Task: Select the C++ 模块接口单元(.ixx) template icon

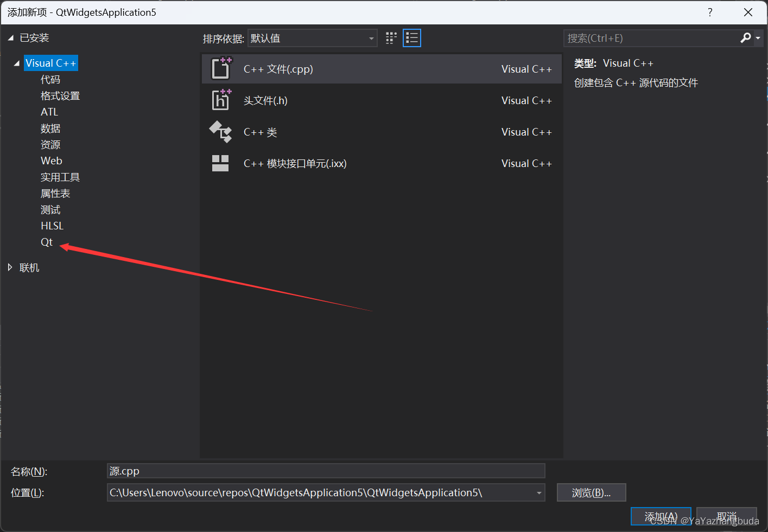Action: click(220, 163)
